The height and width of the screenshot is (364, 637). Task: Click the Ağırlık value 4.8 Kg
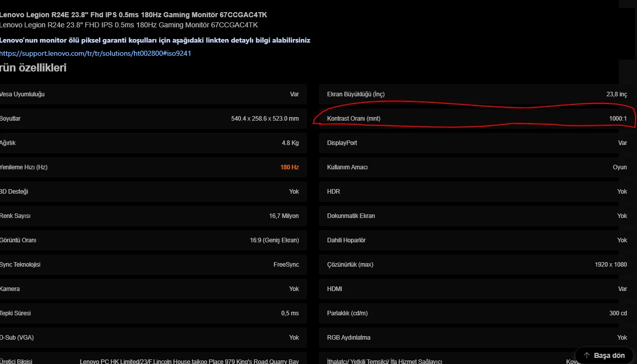290,143
